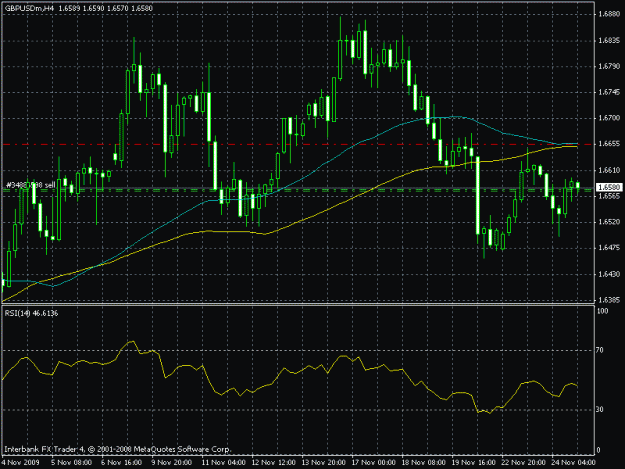Click the 1.6565 price scale label

pos(609,196)
